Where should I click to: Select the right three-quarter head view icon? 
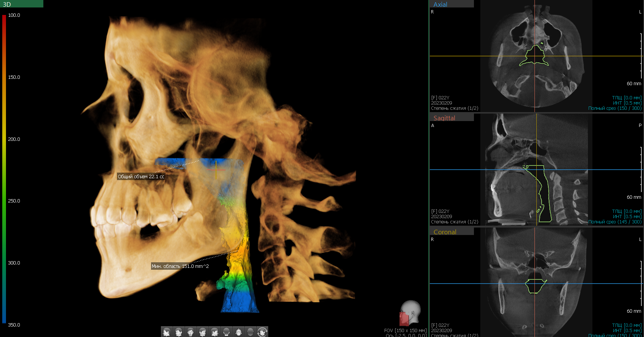pos(203,332)
